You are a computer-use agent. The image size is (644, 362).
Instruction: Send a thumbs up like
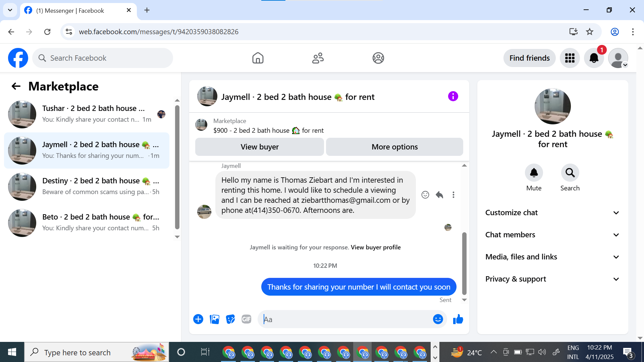coord(458,319)
